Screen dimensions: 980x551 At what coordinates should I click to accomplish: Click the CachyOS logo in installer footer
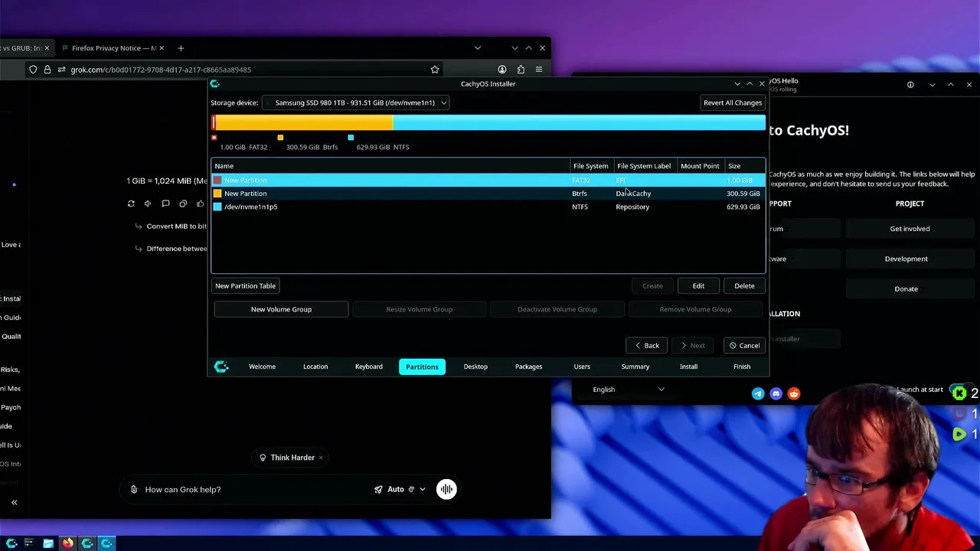pos(221,367)
